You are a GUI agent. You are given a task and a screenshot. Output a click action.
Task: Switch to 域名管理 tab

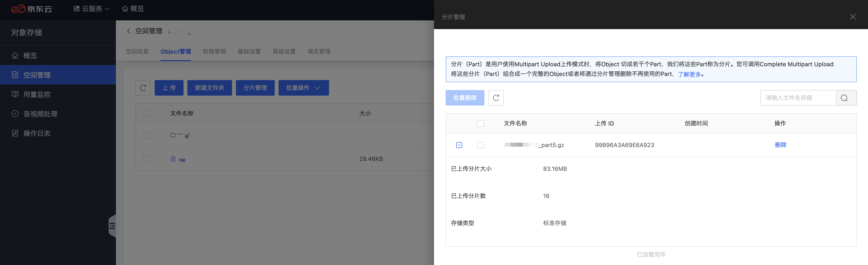tap(319, 52)
